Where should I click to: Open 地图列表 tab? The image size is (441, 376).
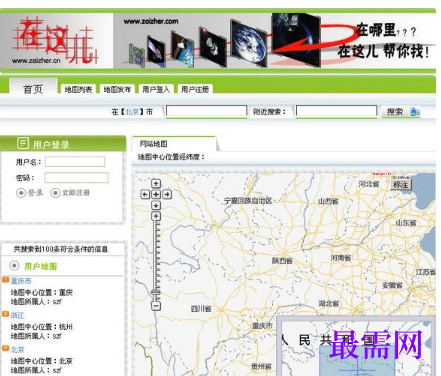[78, 89]
